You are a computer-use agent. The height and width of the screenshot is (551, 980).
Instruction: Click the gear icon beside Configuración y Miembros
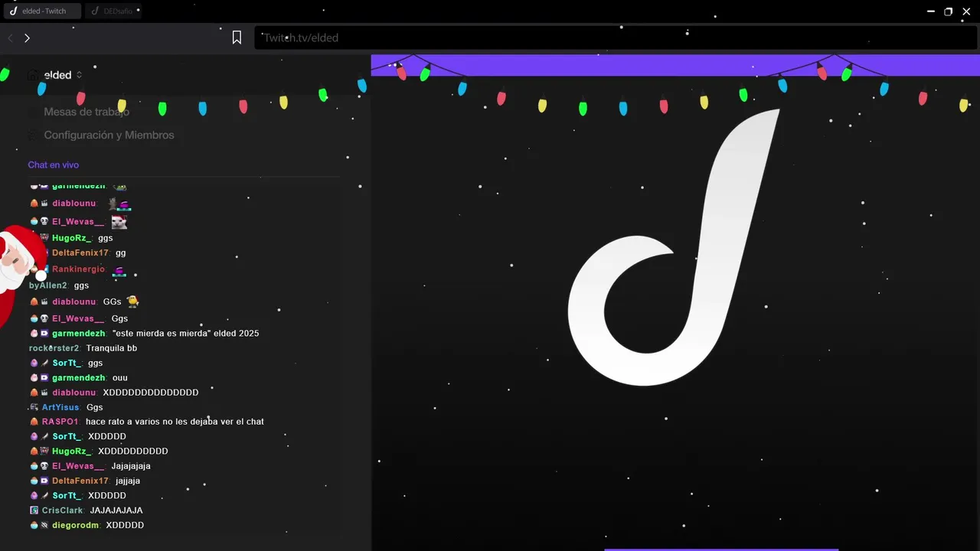[x=33, y=135]
